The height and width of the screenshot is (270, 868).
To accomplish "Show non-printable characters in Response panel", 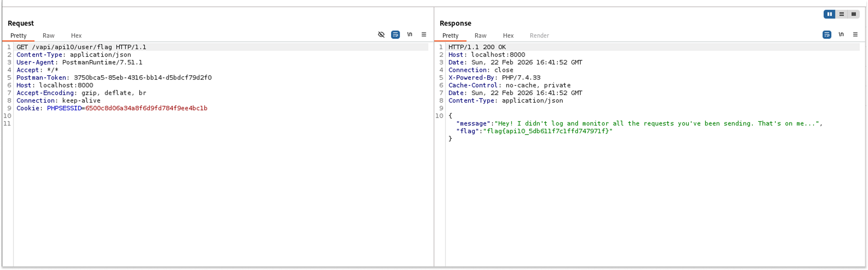I will (841, 35).
